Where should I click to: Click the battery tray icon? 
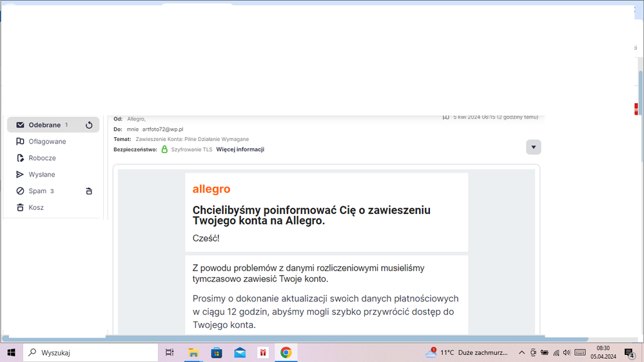(x=545, y=352)
